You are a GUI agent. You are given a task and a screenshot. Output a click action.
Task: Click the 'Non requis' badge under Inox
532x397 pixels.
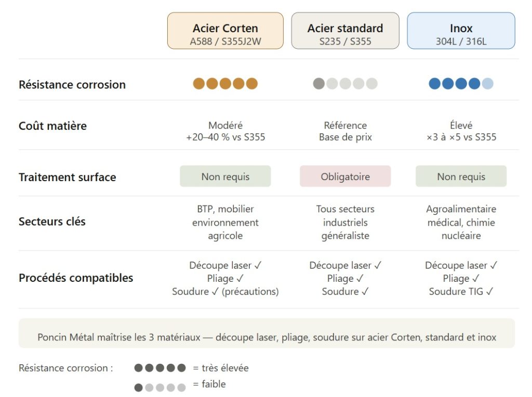click(461, 176)
